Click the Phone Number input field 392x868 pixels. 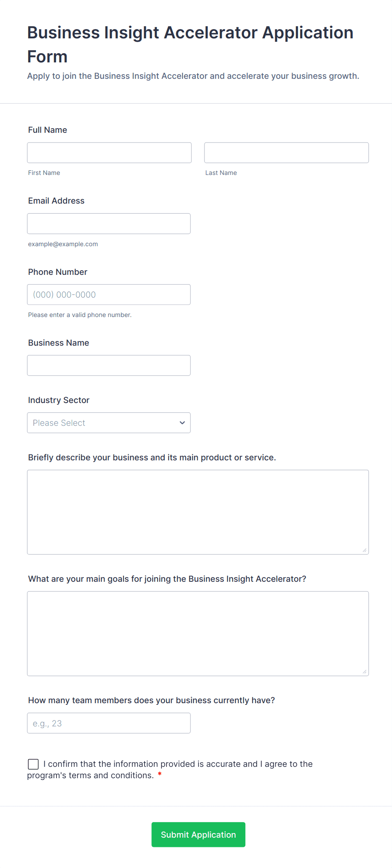(109, 295)
